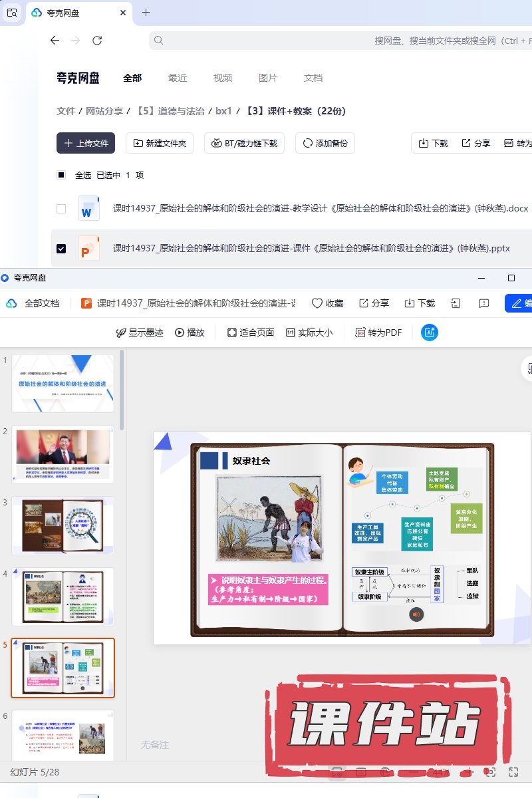Open the bx1 breadcrumb folder
The image size is (532, 798).
click(223, 111)
